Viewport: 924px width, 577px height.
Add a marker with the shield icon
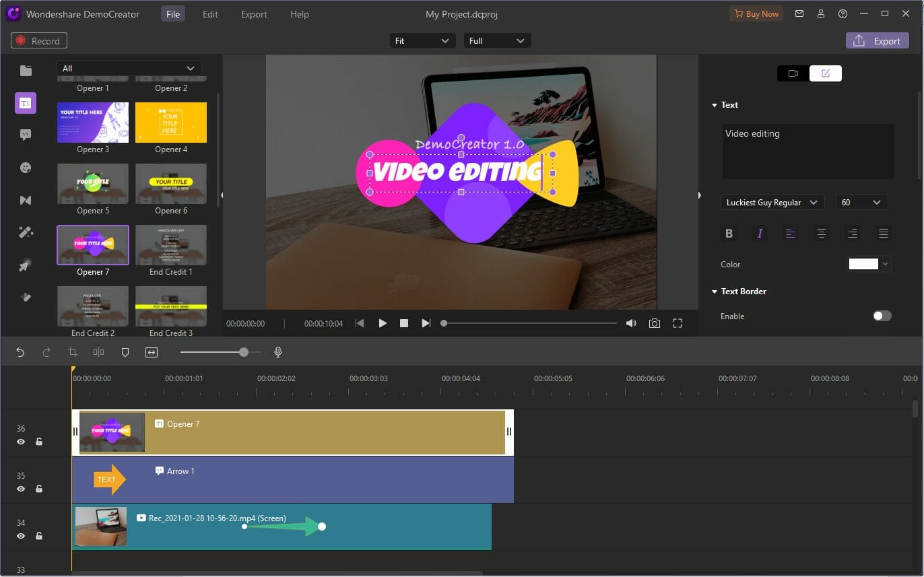click(125, 352)
